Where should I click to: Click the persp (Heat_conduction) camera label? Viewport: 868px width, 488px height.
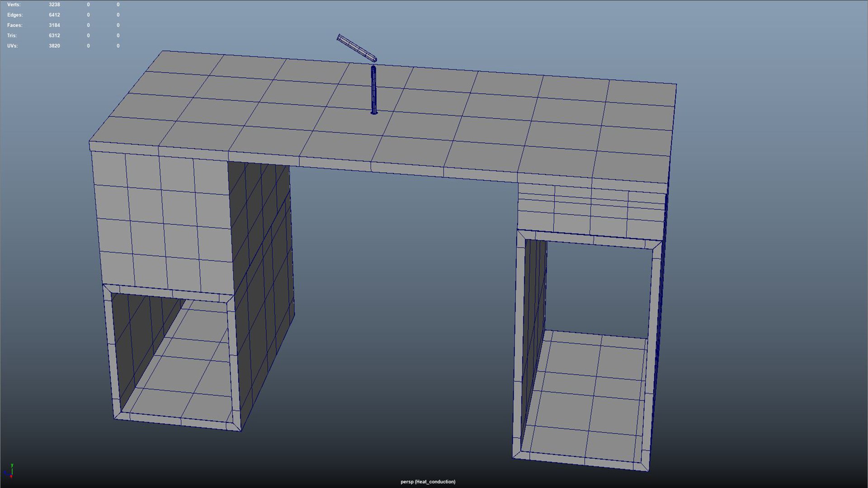tap(428, 482)
